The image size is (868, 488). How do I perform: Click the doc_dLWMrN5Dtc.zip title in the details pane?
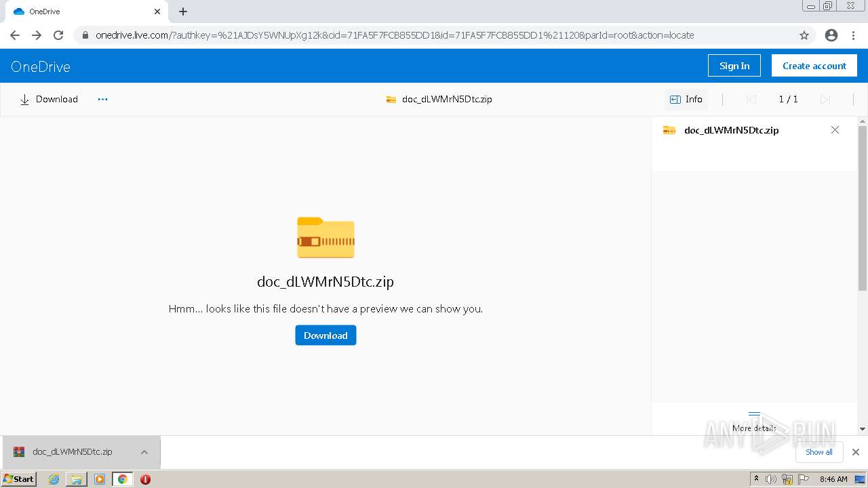(x=732, y=130)
